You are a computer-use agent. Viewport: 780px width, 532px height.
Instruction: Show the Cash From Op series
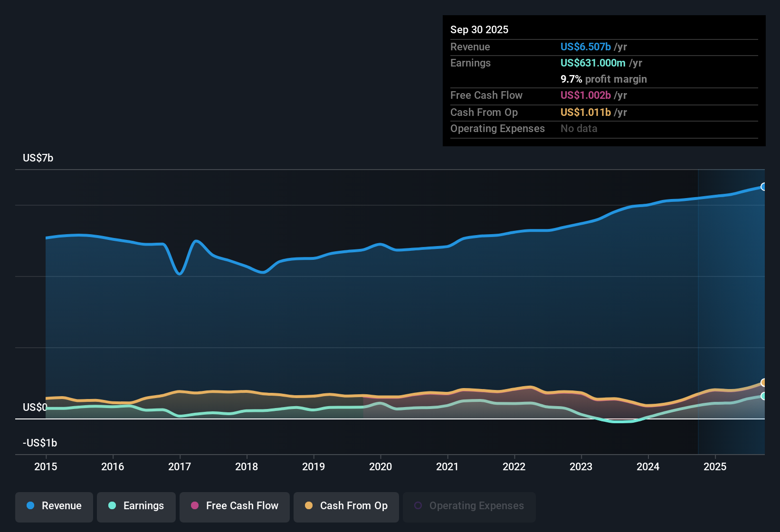tap(346, 506)
